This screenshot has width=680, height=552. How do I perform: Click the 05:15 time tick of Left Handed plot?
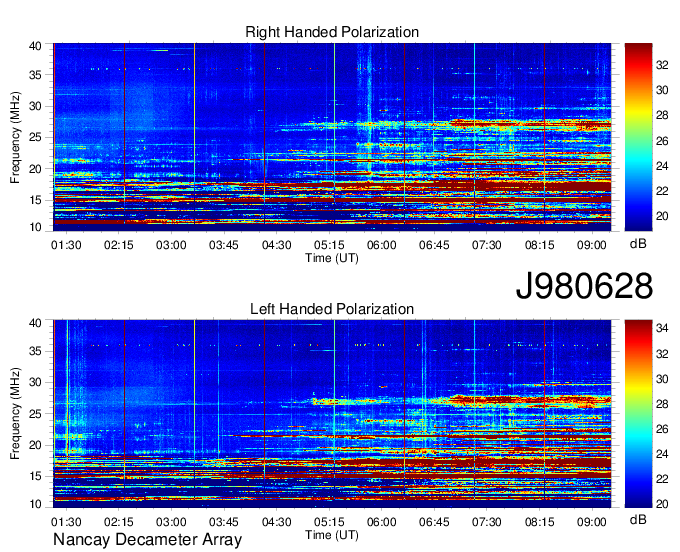[329, 522]
